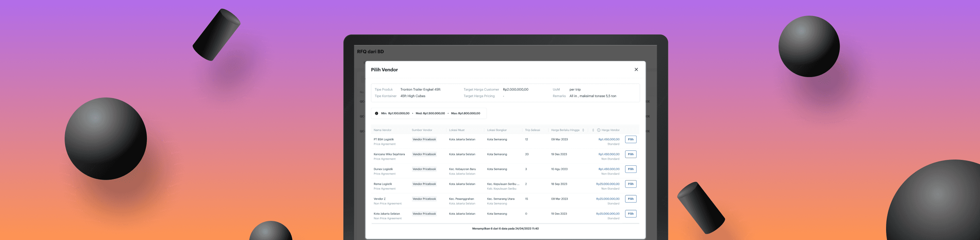Sort by Harga Vendor arrows
980x240 pixels.
tap(593, 130)
